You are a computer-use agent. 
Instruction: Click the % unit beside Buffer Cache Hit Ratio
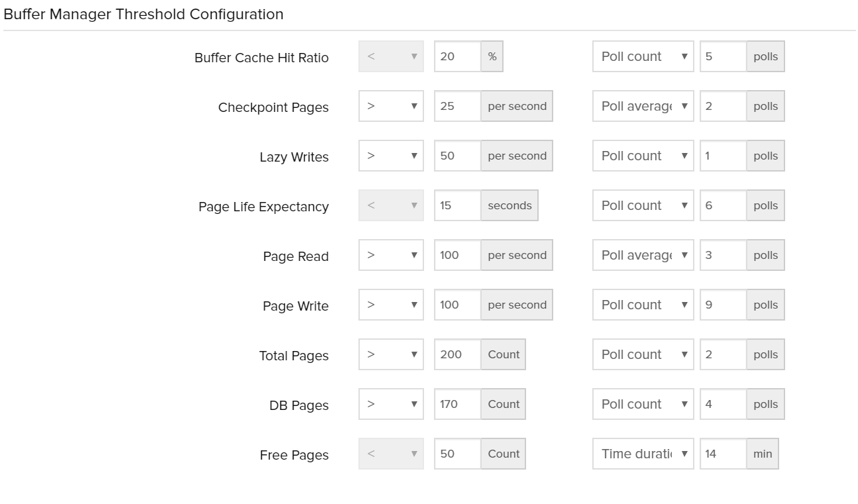tap(492, 56)
